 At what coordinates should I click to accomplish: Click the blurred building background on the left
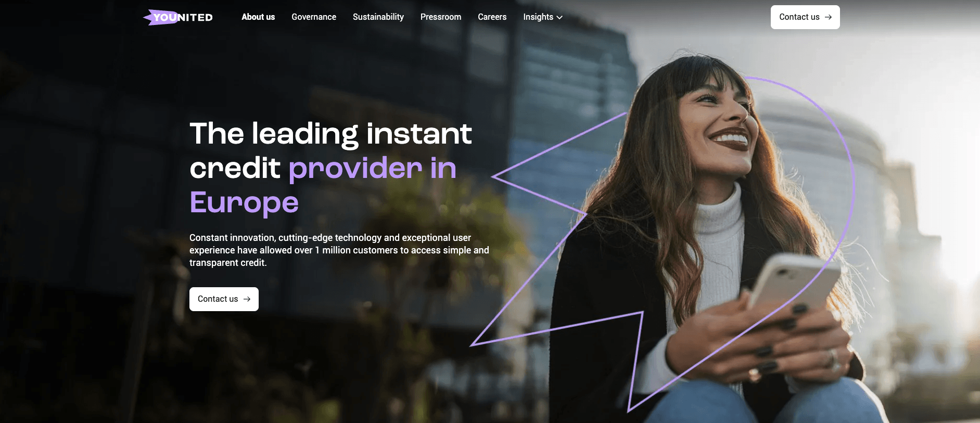[x=156, y=182]
